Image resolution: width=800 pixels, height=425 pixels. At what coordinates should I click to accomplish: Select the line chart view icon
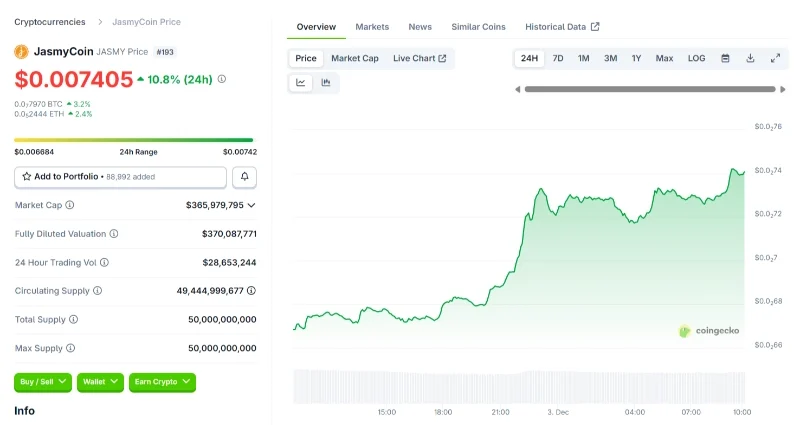pyautogui.click(x=301, y=83)
